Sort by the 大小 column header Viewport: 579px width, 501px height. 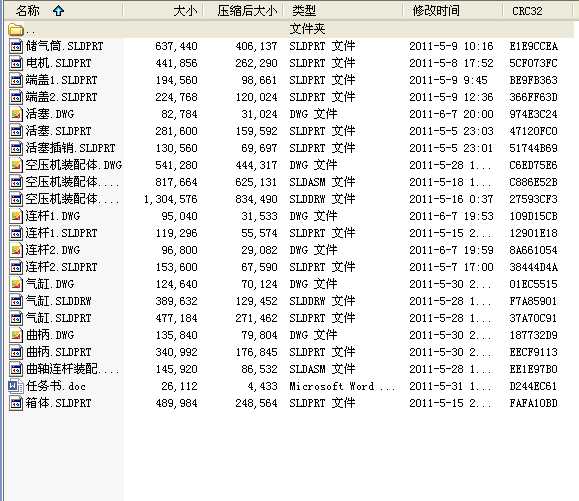point(163,11)
